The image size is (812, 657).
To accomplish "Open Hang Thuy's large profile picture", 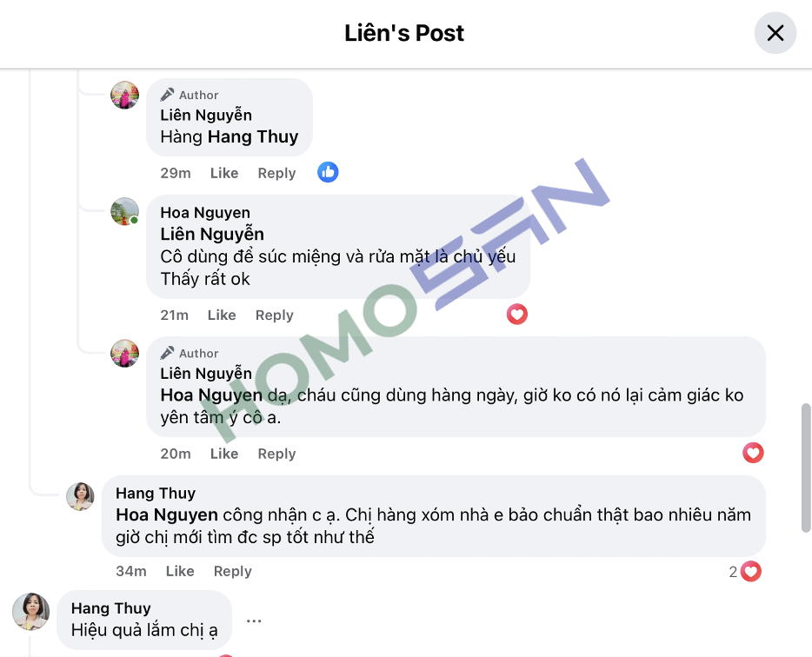I will tap(31, 612).
